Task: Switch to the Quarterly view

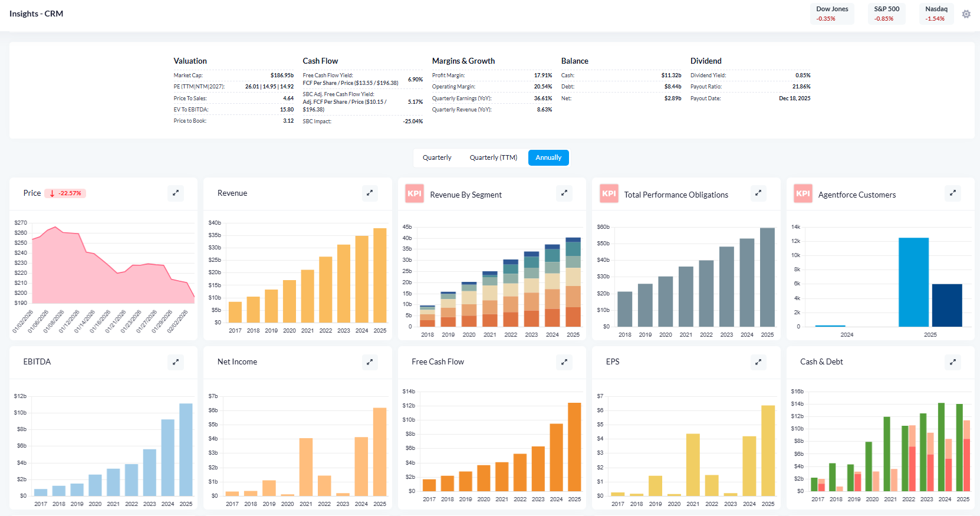Action: 437,157
